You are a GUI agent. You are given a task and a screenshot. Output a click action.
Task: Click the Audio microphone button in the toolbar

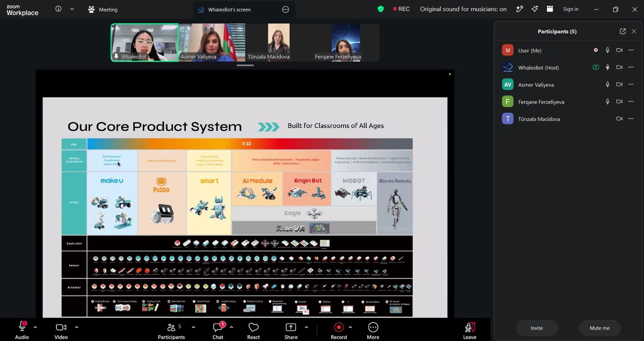click(x=22, y=331)
